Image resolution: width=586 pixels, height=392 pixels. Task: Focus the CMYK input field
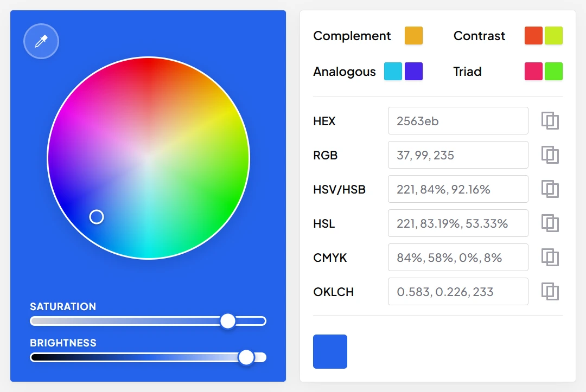click(458, 258)
